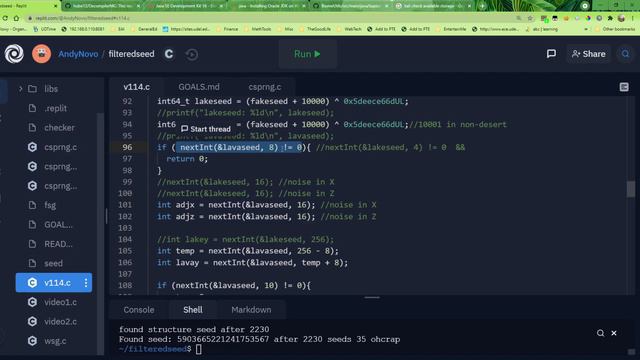This screenshot has height=360, width=640.
Task: Switch to the csprng.c editor tab
Action: [x=264, y=87]
